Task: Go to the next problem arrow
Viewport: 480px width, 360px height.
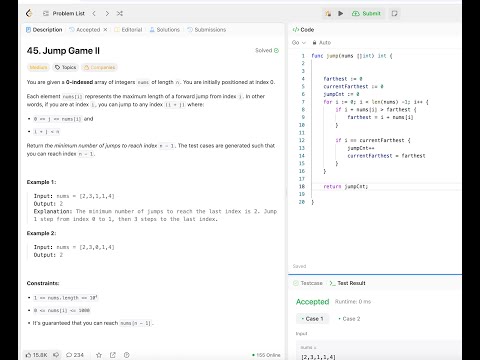Action: 107,13
